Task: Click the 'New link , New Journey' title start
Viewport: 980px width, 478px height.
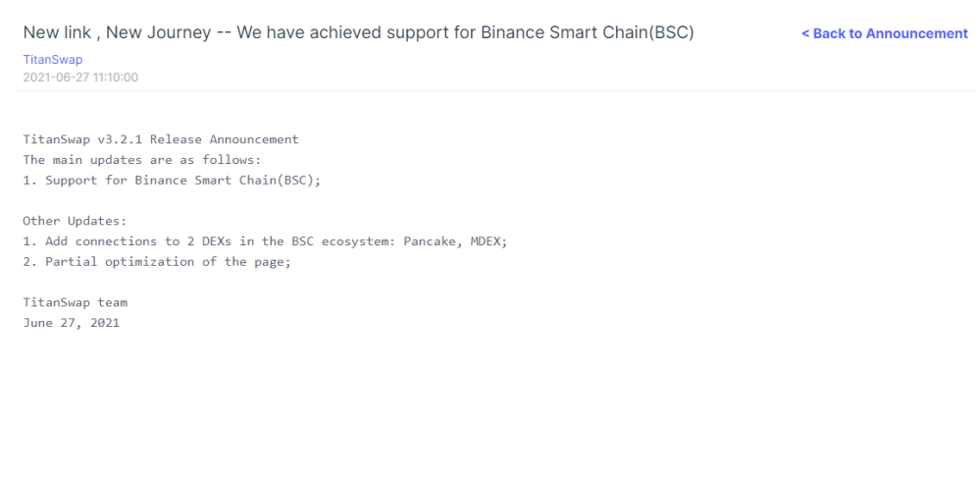Action: pos(117,32)
